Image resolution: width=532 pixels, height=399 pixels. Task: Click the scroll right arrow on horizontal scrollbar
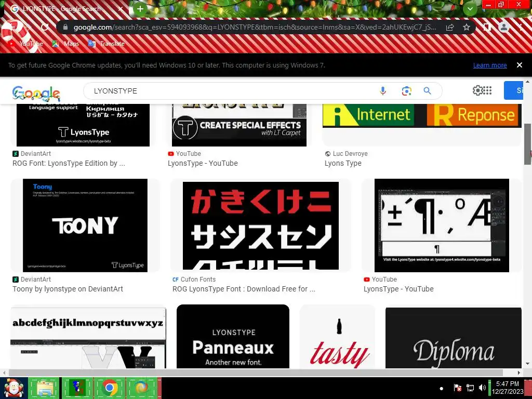pos(519,373)
